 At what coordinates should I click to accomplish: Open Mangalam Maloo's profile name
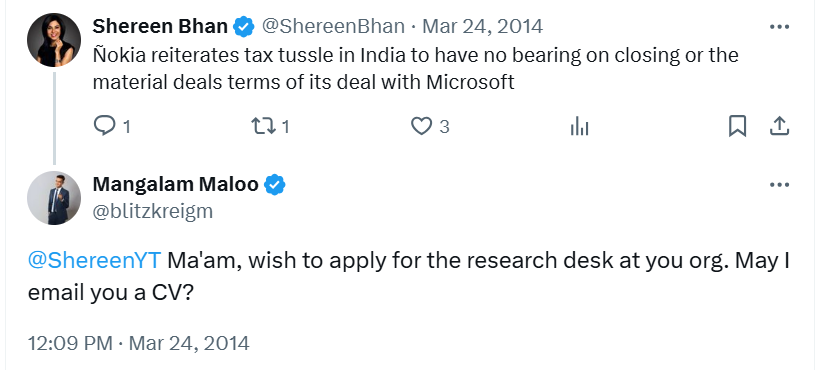(x=175, y=184)
